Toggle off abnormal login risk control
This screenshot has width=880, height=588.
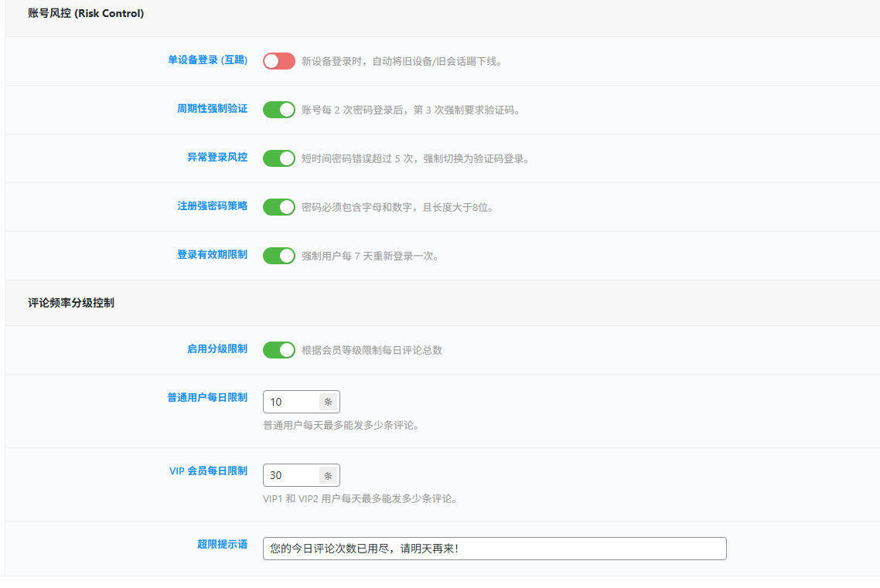click(x=278, y=158)
